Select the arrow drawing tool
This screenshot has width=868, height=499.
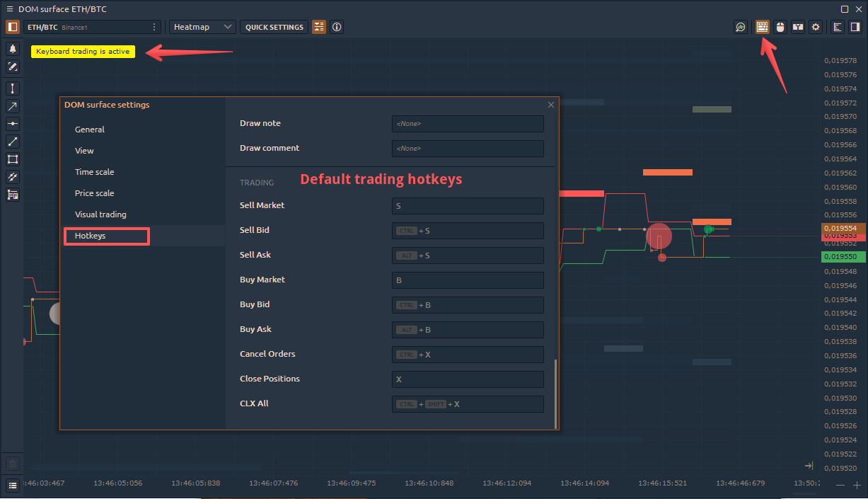(x=13, y=106)
